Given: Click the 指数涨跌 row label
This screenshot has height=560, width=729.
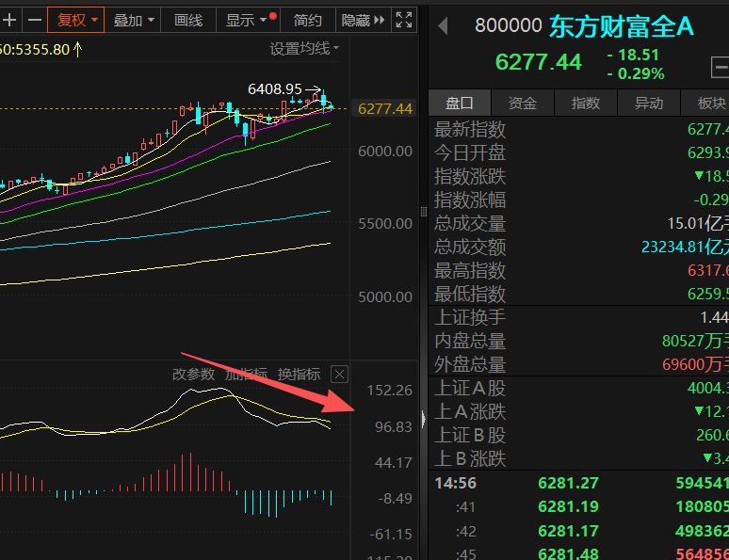Looking at the screenshot, I should click(470, 177).
